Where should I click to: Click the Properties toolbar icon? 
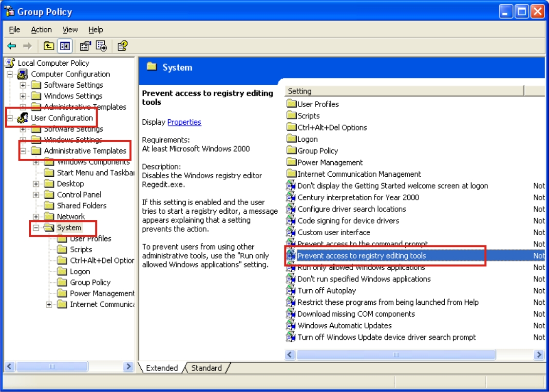coord(85,46)
